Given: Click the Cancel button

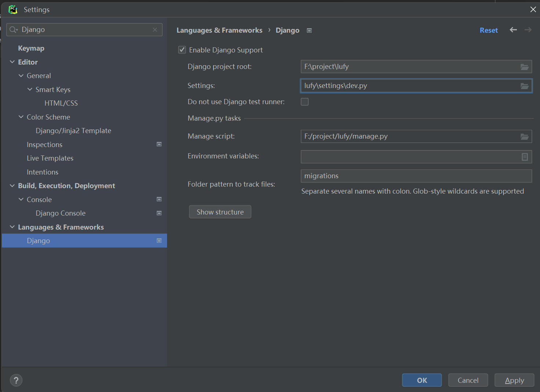Looking at the screenshot, I should pyautogui.click(x=468, y=380).
